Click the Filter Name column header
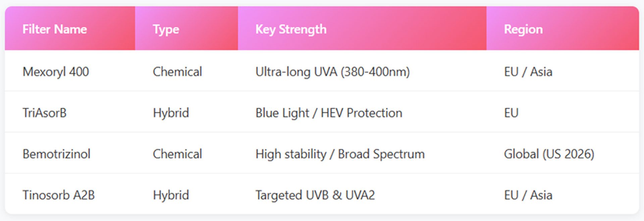Screen dimensions: 644x221 pos(55,29)
